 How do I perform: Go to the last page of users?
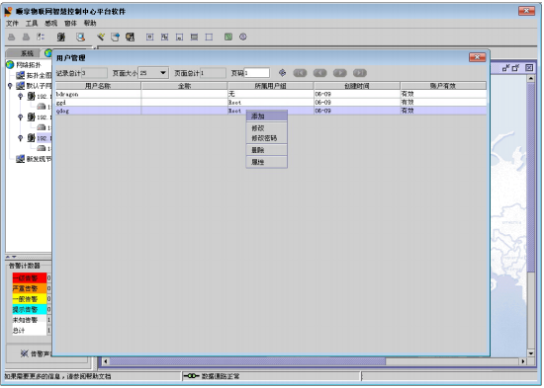(x=359, y=73)
